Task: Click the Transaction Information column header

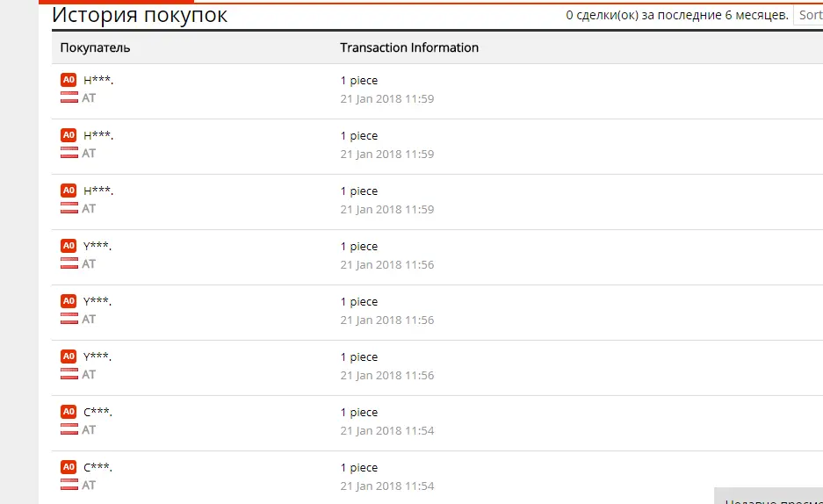Action: (x=409, y=47)
